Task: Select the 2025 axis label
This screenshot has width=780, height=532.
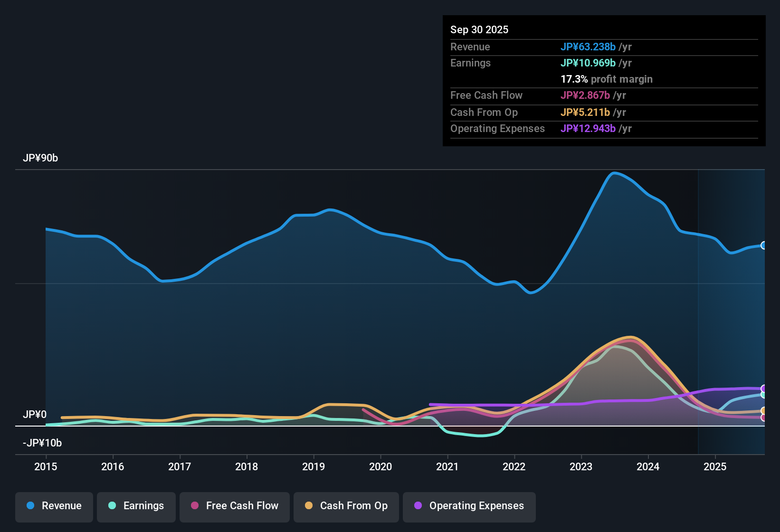Action: click(x=715, y=467)
